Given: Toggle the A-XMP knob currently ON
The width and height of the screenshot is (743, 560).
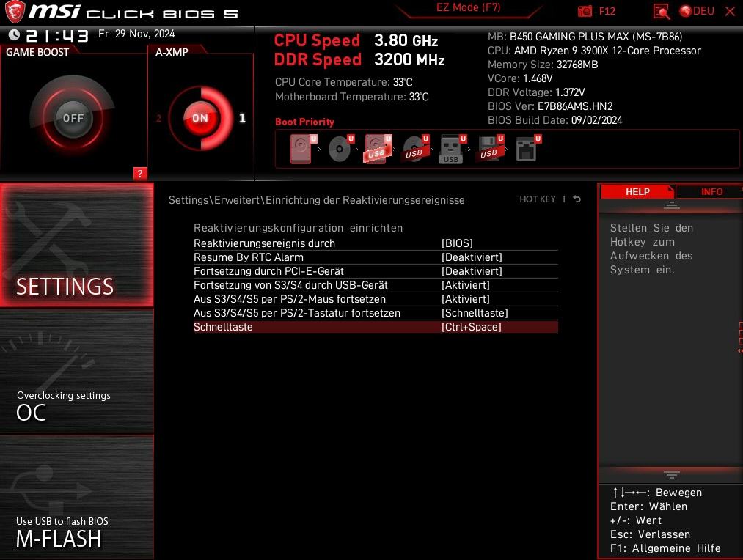Looking at the screenshot, I should click(x=200, y=118).
